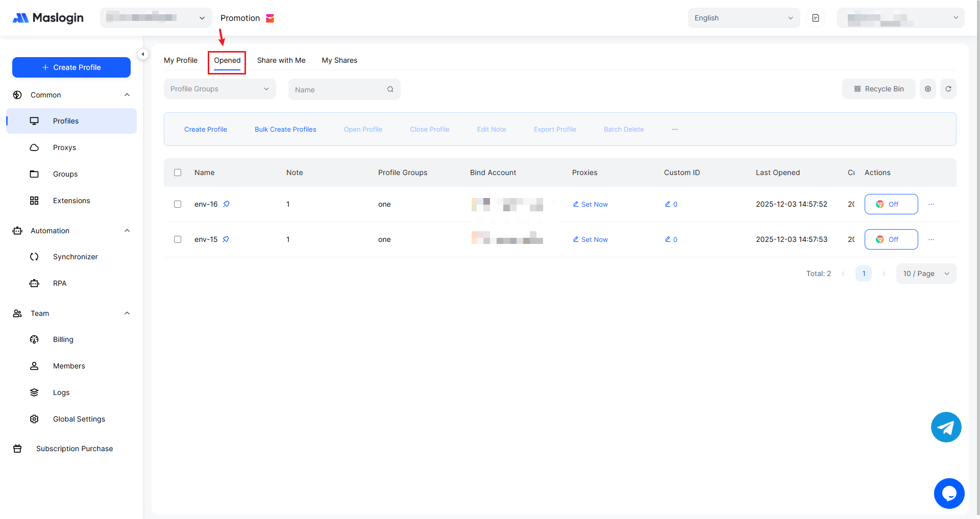
Task: Click the blue Create Profile button
Action: click(x=71, y=67)
